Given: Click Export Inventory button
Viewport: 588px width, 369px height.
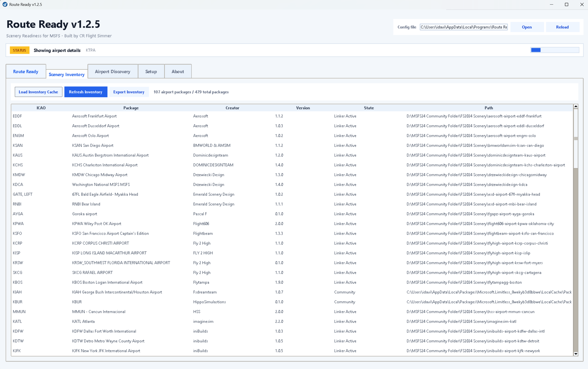Looking at the screenshot, I should [129, 92].
